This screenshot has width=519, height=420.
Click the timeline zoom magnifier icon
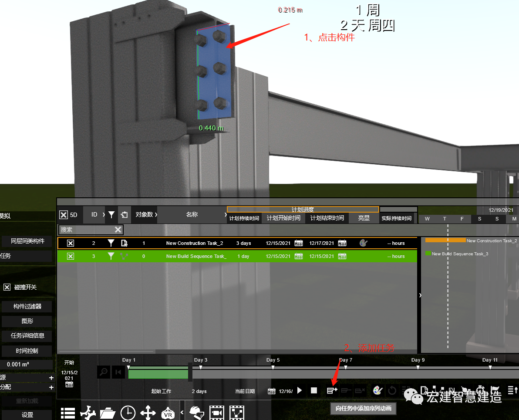point(104,372)
